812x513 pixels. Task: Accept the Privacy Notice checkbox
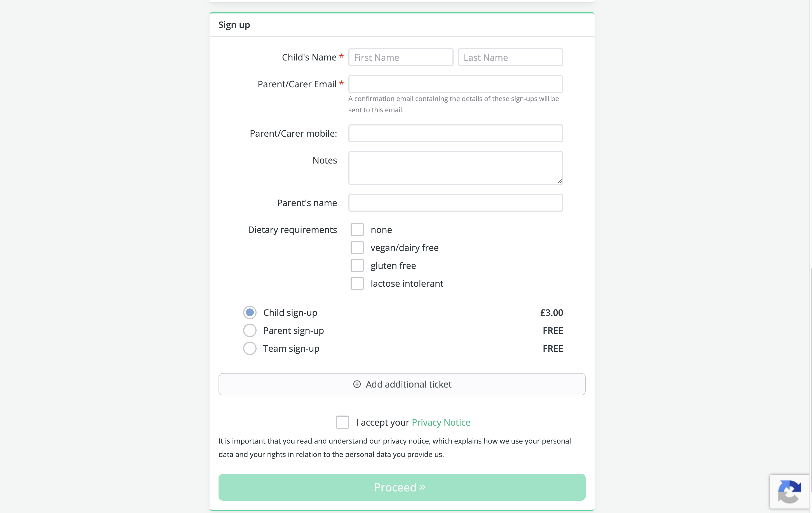(x=342, y=422)
